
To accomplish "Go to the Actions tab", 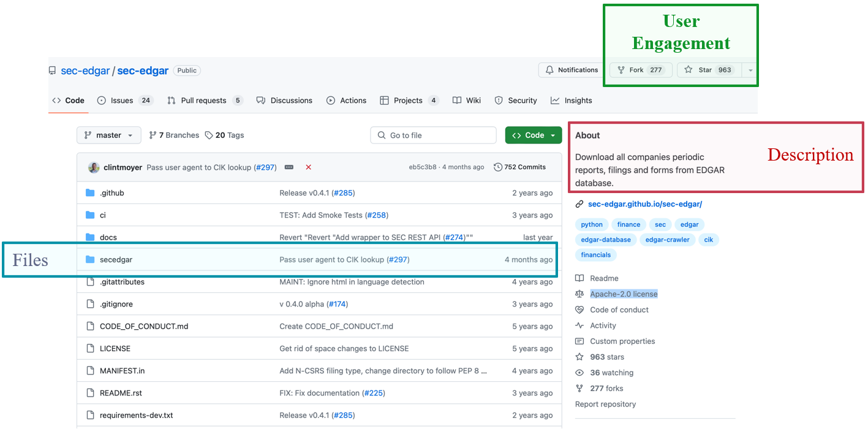I will click(347, 101).
